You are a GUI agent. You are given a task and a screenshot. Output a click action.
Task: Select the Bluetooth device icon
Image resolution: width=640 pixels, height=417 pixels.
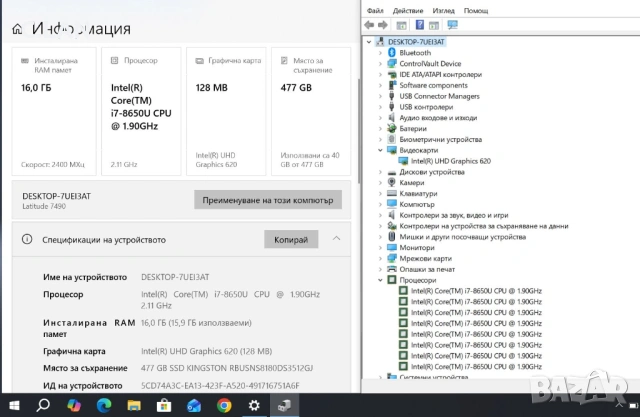tap(392, 53)
